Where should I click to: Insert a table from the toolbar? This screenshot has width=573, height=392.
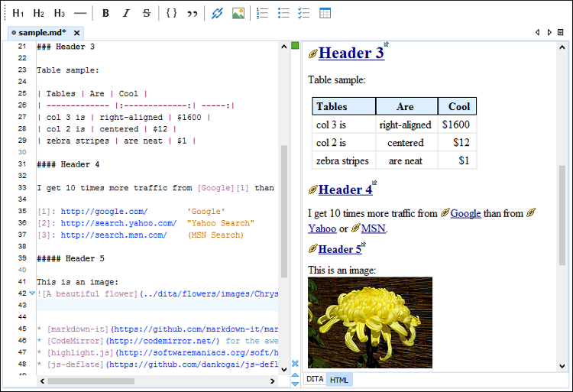325,13
